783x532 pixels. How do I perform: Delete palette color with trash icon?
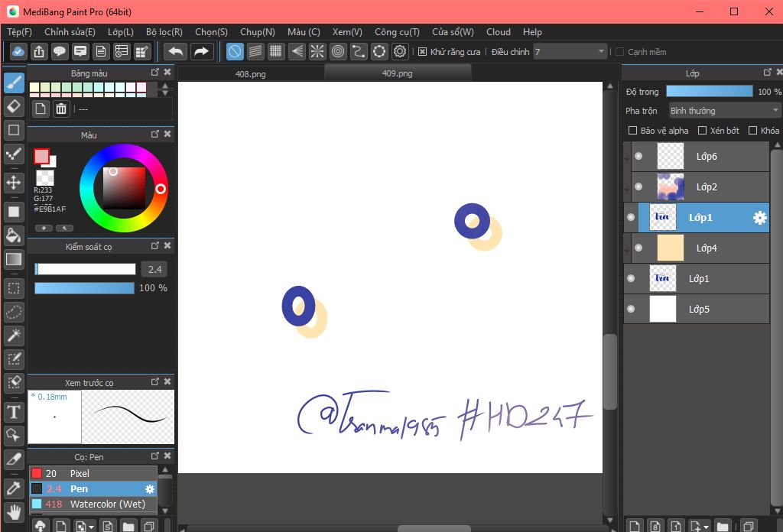click(x=61, y=109)
